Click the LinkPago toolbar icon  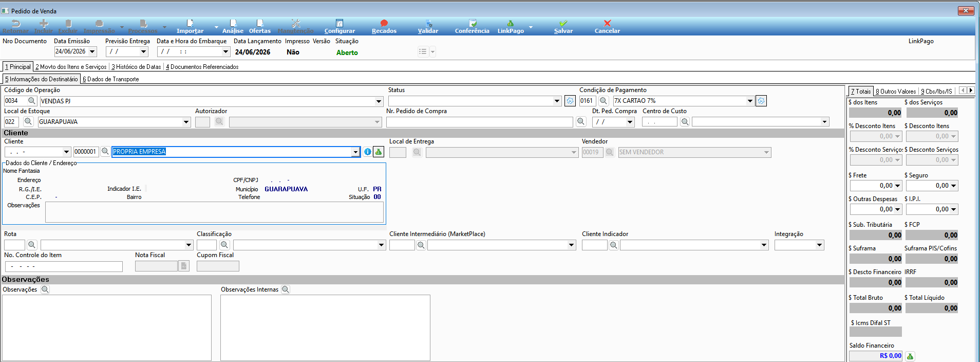pyautogui.click(x=511, y=26)
